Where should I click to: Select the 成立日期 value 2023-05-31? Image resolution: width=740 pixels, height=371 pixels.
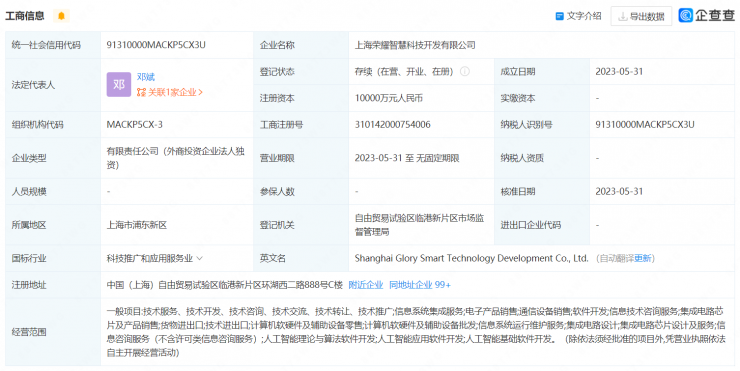619,72
